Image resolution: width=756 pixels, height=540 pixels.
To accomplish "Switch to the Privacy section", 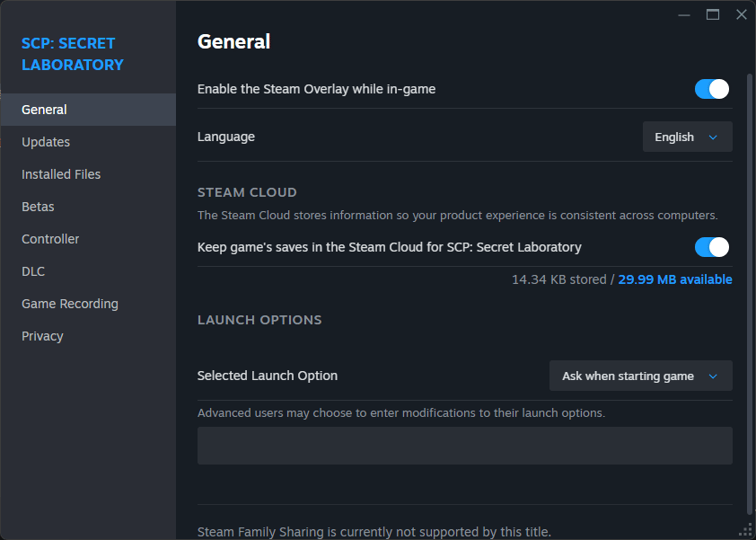I will (88, 336).
